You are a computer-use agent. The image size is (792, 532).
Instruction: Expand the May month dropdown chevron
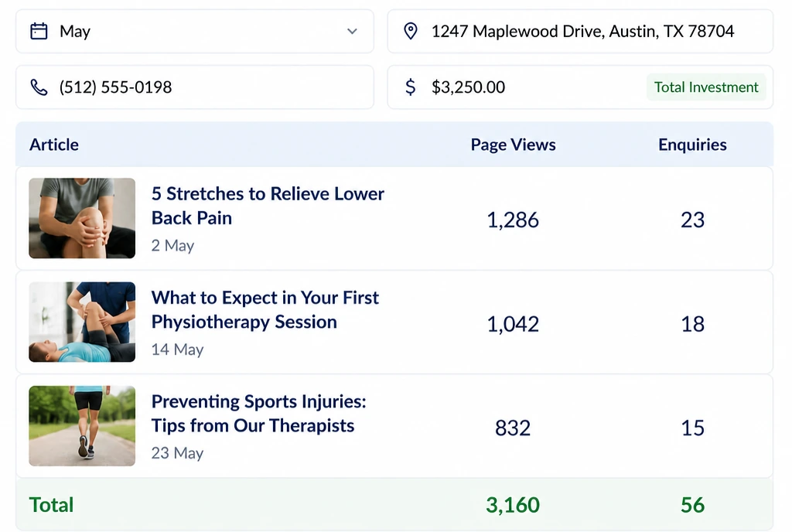pos(352,31)
